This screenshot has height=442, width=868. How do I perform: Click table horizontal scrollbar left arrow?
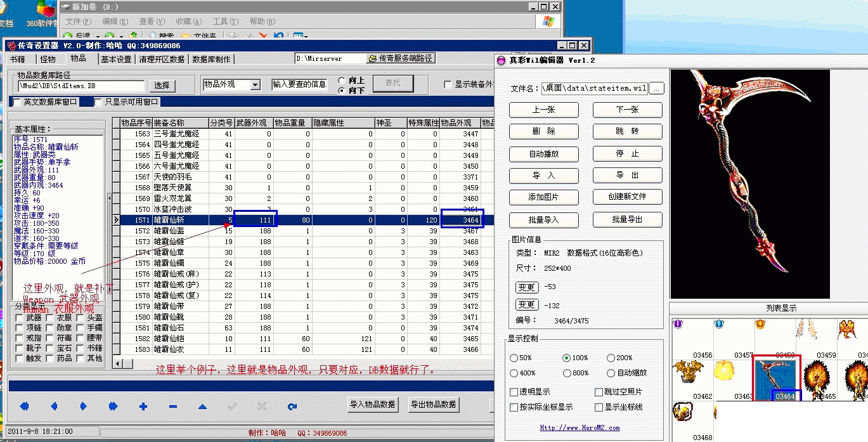(118, 364)
